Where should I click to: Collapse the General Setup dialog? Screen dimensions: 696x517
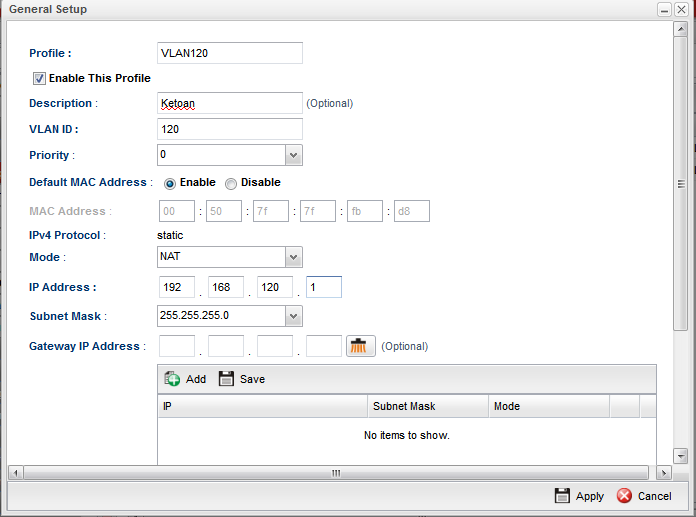point(664,9)
